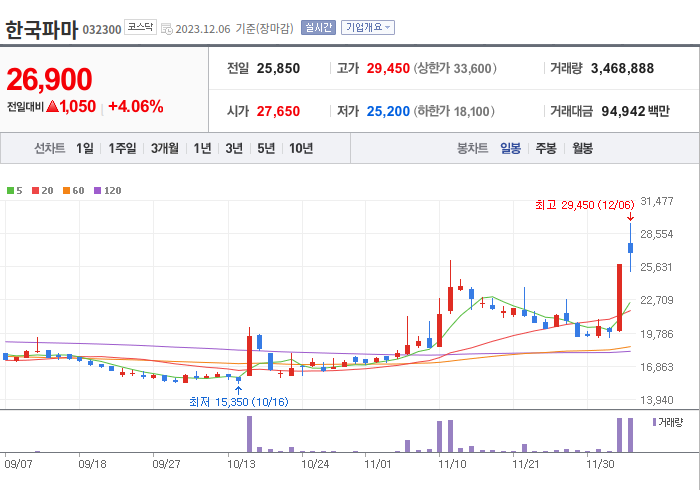This screenshot has height=490, width=700.
Task: Switch to the 주봉 weekly candle chart
Action: coord(546,148)
